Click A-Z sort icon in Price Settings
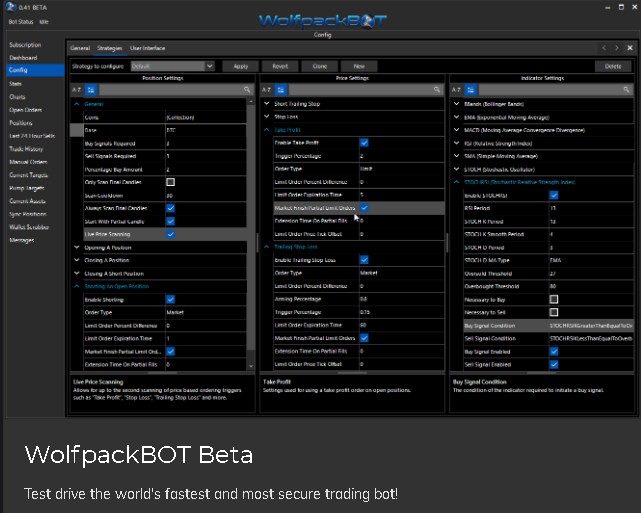Screen dimensions: 641x513 pos(267,90)
